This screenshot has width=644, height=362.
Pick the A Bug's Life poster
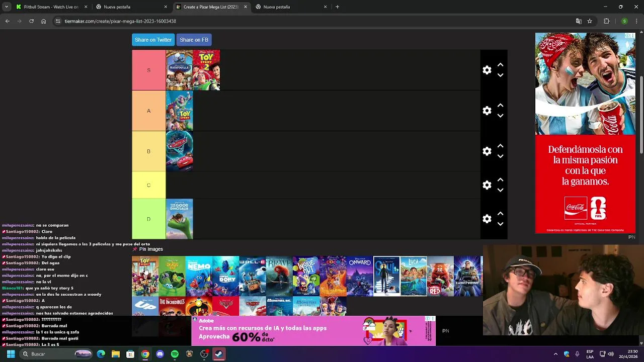click(x=172, y=277)
